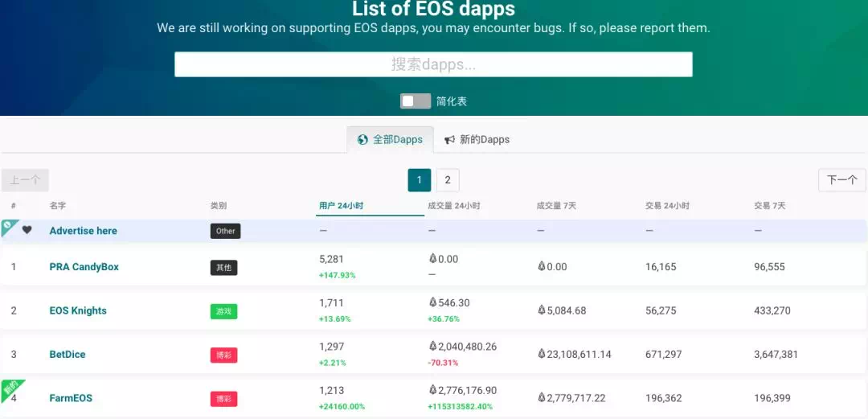Click the transaction count 196,362

coord(664,398)
